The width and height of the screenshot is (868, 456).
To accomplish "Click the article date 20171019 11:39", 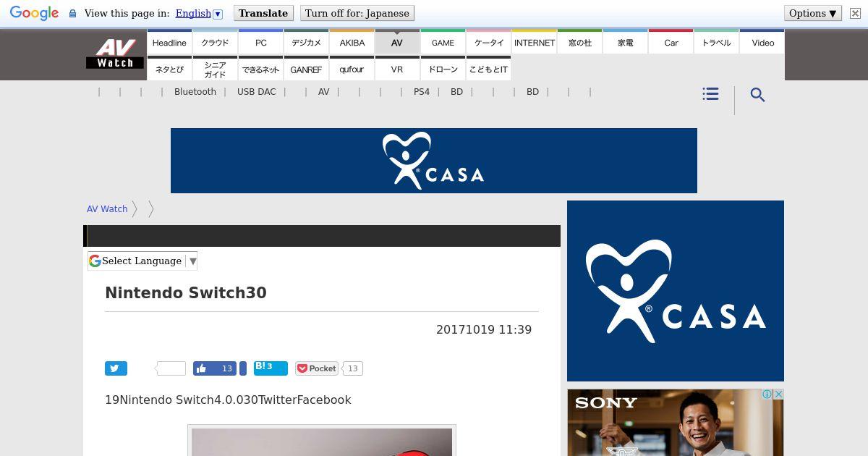I will click(484, 329).
